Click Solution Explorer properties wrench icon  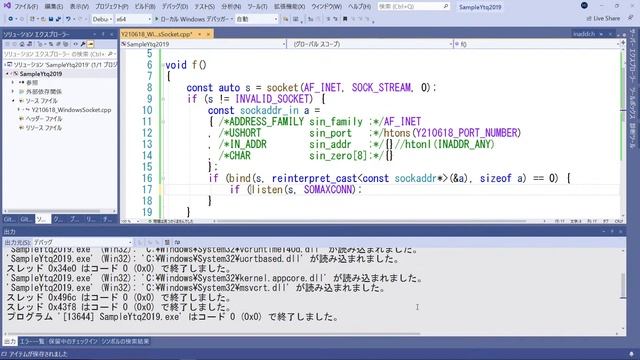[x=83, y=44]
